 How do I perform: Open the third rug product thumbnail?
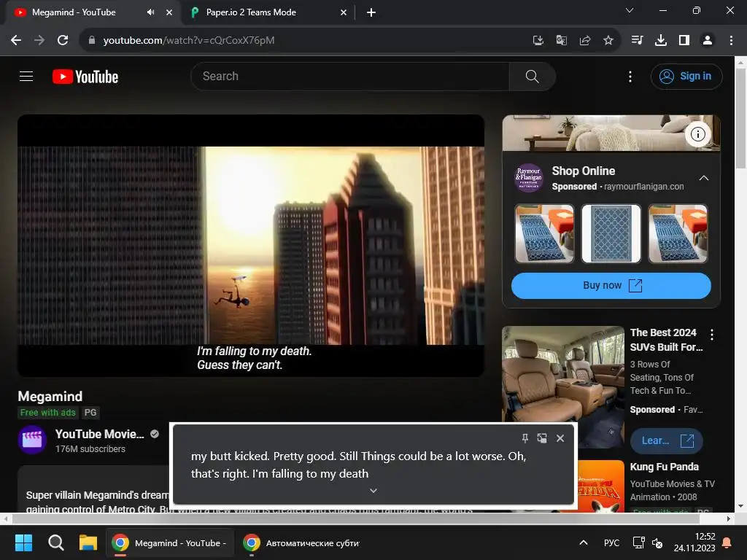click(x=678, y=233)
